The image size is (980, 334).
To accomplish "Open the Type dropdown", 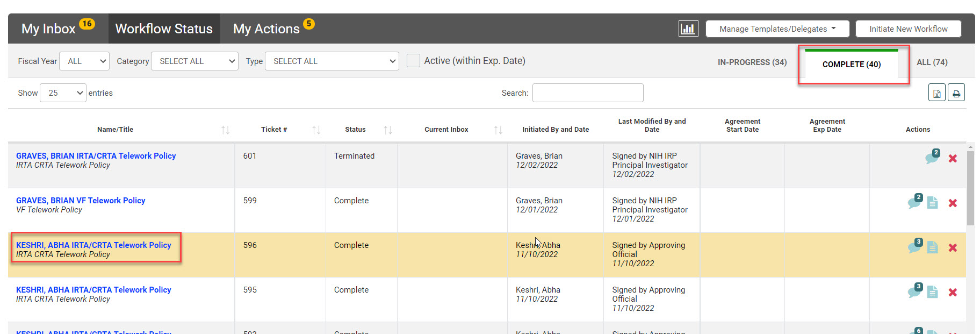I will coord(332,61).
